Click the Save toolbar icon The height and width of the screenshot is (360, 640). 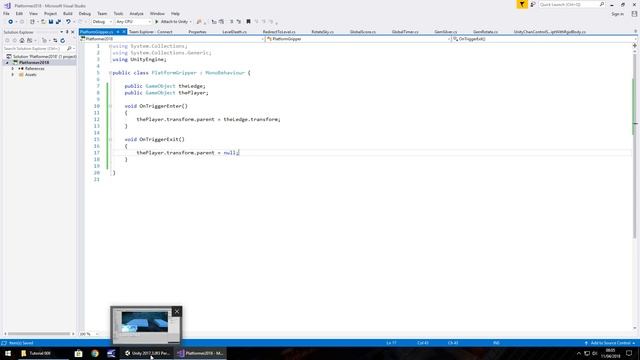click(x=51, y=22)
